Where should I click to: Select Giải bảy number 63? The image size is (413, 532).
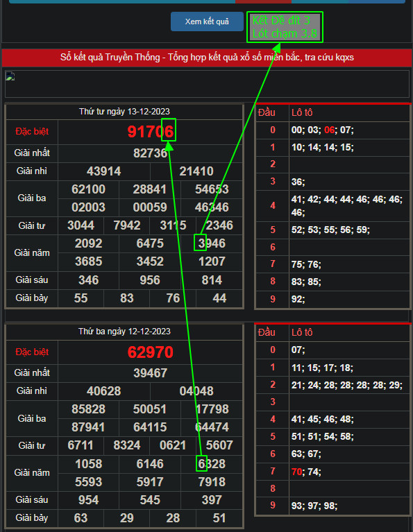pyautogui.click(x=81, y=517)
